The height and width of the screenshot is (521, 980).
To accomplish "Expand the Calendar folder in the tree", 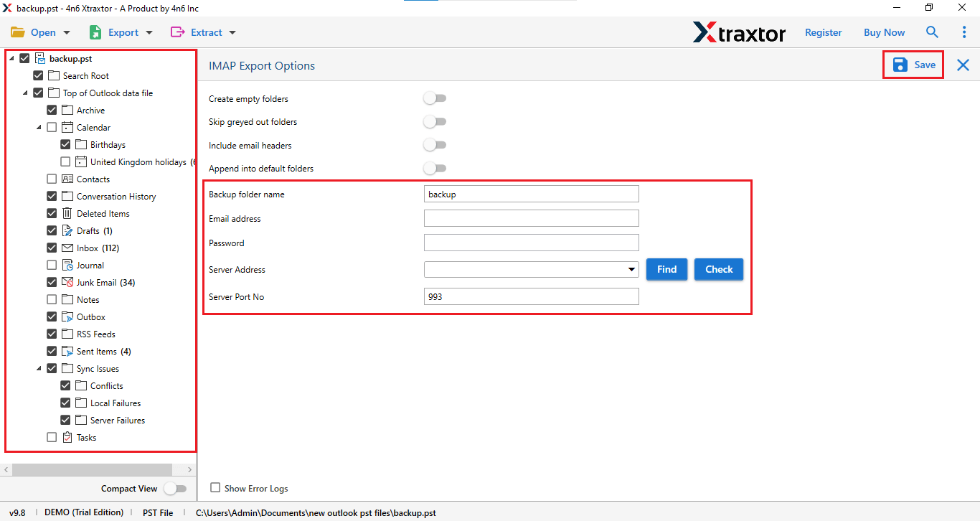I will 39,127.
